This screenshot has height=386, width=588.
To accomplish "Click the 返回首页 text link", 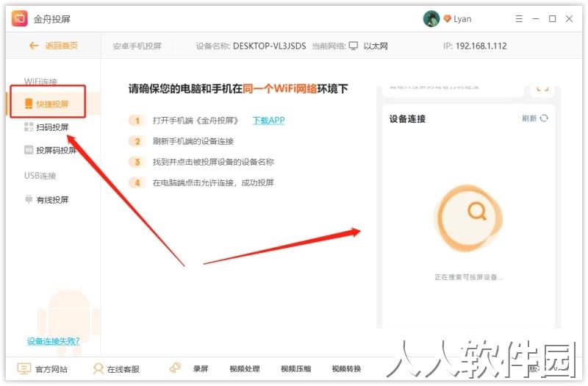I will [x=62, y=46].
